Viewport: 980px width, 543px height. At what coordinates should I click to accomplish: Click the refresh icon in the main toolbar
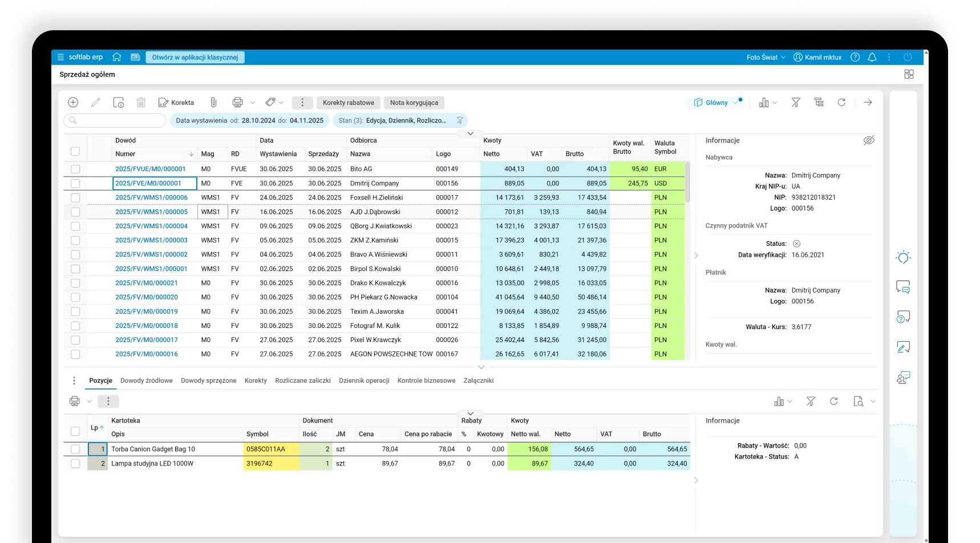click(841, 103)
